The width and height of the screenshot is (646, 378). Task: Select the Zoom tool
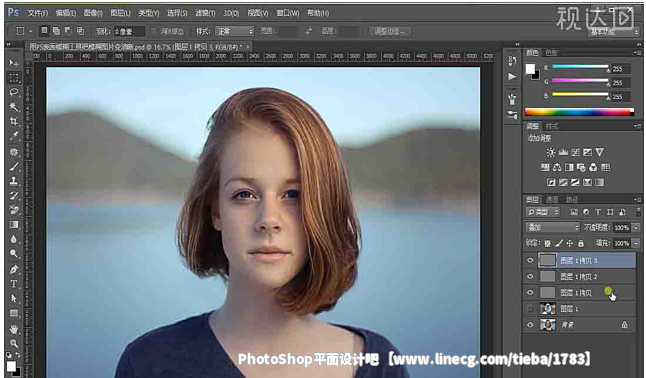(14, 343)
